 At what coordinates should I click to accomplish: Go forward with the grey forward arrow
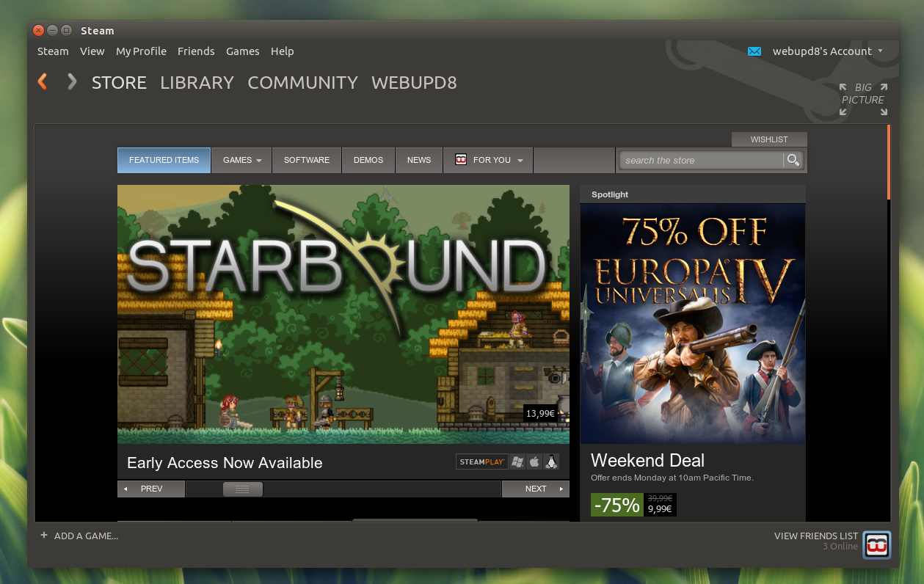tap(72, 81)
